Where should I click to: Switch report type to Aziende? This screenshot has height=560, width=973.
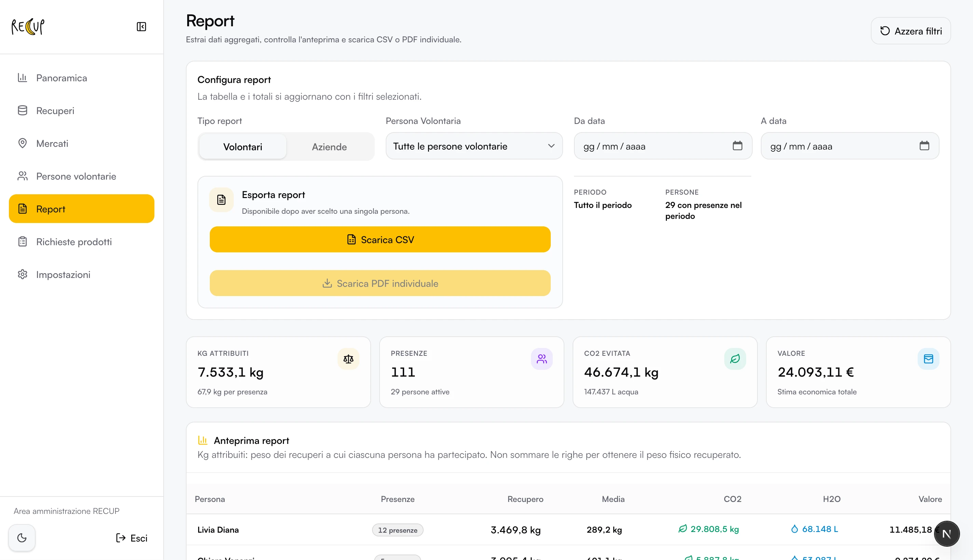[x=329, y=146]
